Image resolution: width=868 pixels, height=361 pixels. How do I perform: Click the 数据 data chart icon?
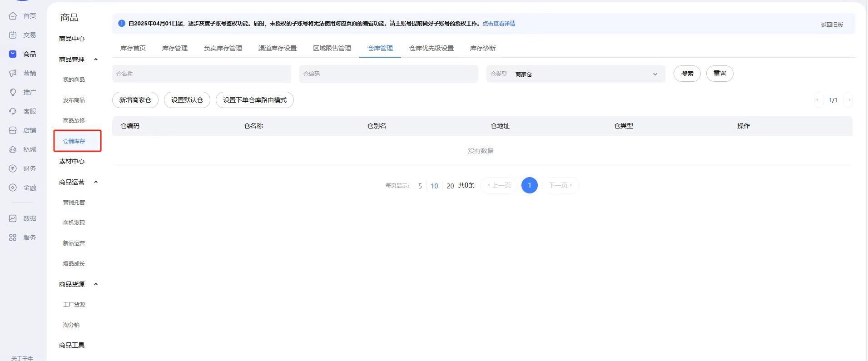click(13, 218)
